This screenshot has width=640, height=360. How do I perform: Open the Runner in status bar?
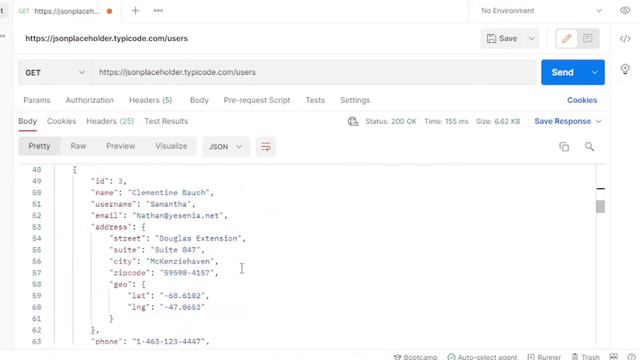pos(544,357)
